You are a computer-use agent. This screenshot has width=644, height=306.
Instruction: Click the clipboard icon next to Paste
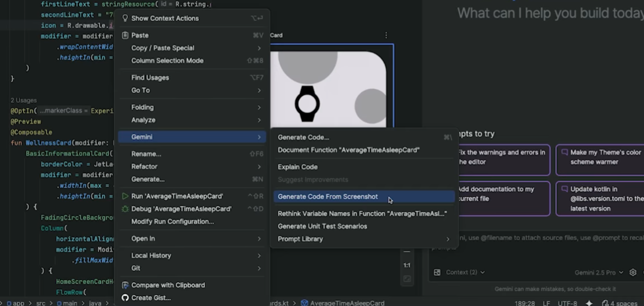click(x=125, y=35)
